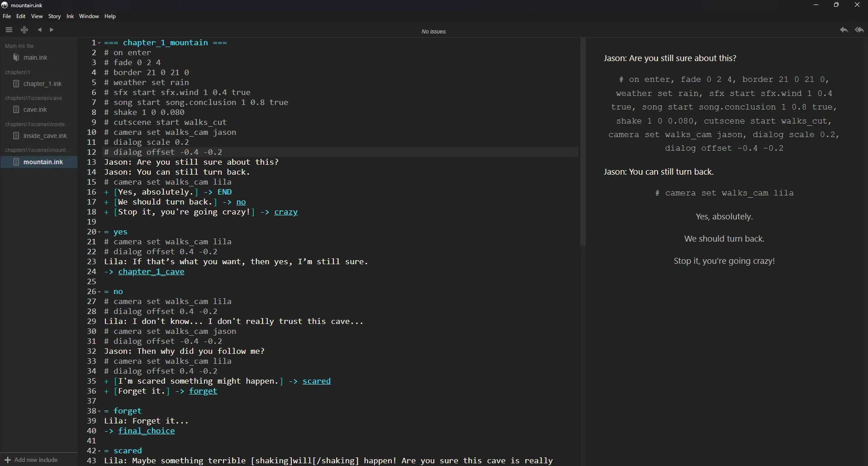Navigate forward with right triangle arrow
Screen dimensions: 868x466
pos(52,30)
